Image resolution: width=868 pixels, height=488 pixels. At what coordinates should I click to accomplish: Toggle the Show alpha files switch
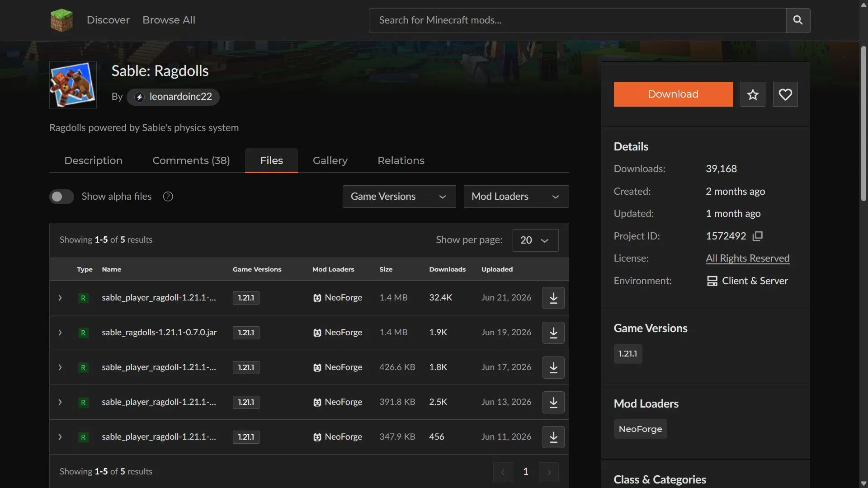coord(61,197)
